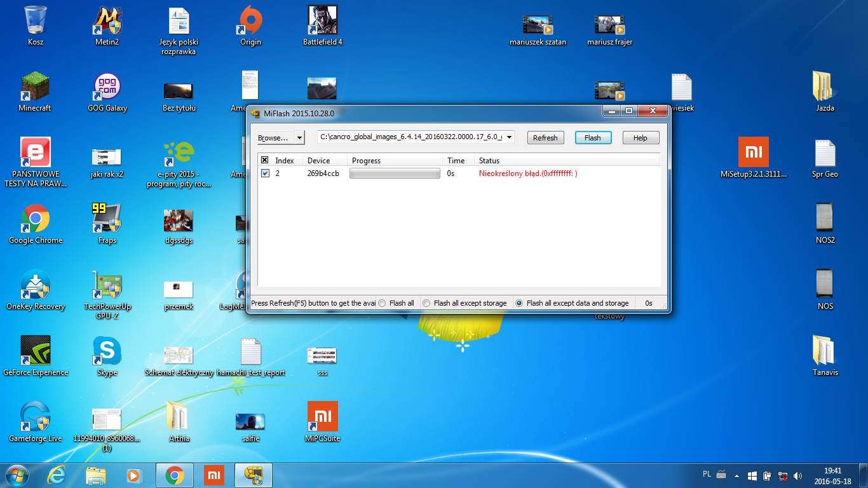Switch to MiFlash in the taskbar
Viewport: 868px width, 488px height.
[254, 475]
